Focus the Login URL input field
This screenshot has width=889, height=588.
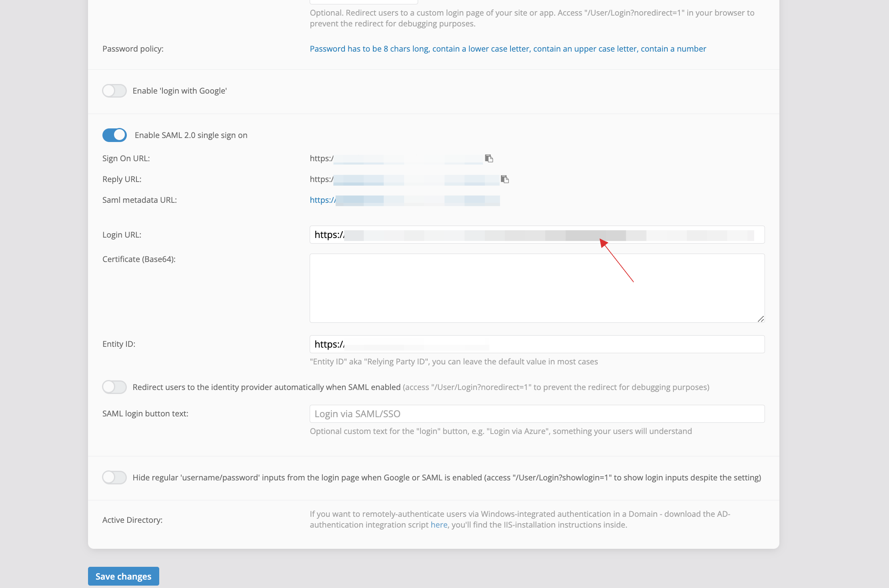pos(537,235)
